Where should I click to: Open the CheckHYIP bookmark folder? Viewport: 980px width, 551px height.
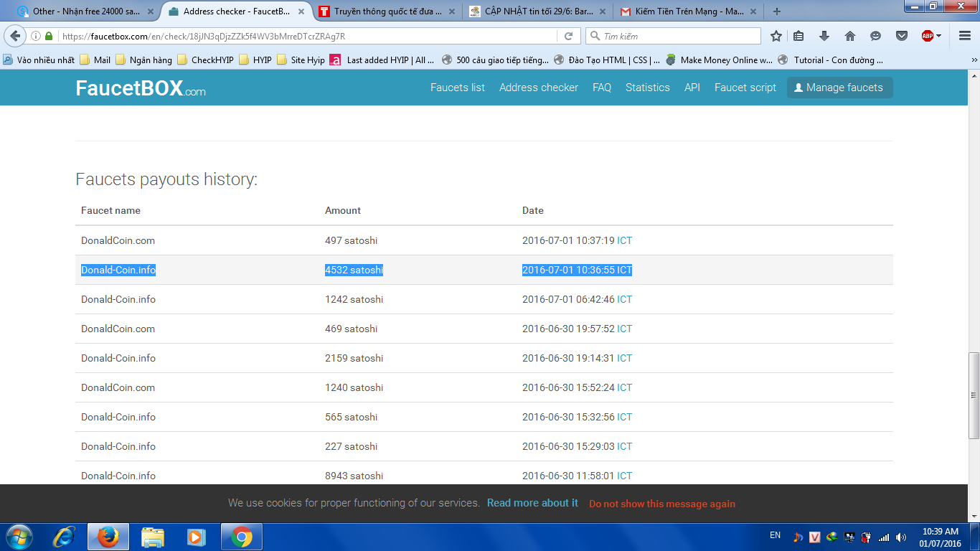tap(205, 60)
